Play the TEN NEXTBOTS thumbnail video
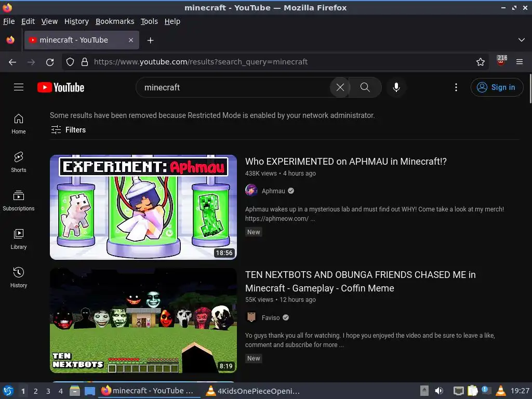 (x=143, y=320)
